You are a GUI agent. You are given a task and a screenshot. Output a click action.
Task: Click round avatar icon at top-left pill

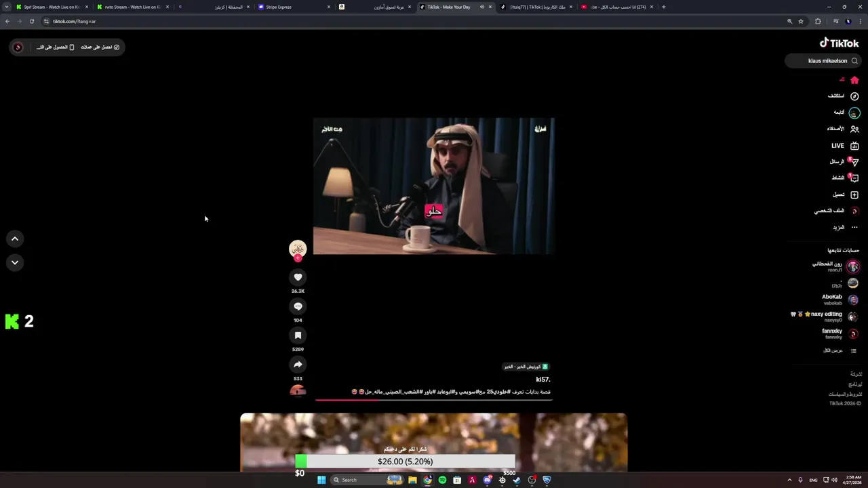[x=18, y=47]
